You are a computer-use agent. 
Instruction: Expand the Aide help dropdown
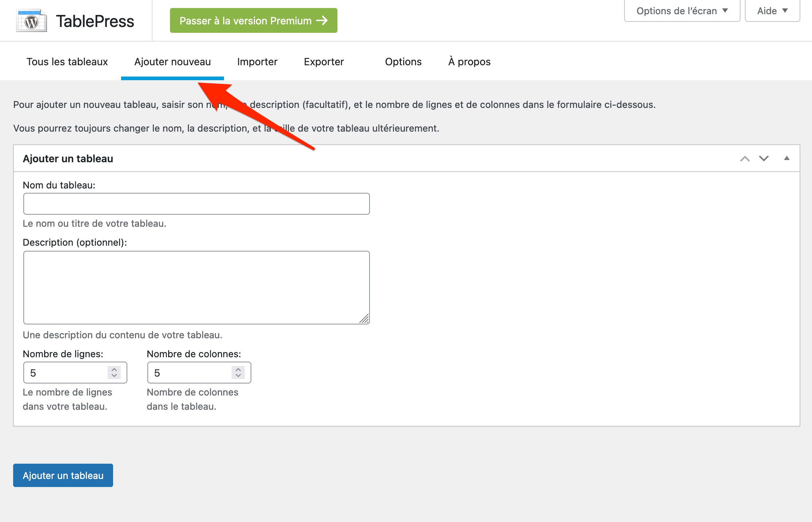772,11
